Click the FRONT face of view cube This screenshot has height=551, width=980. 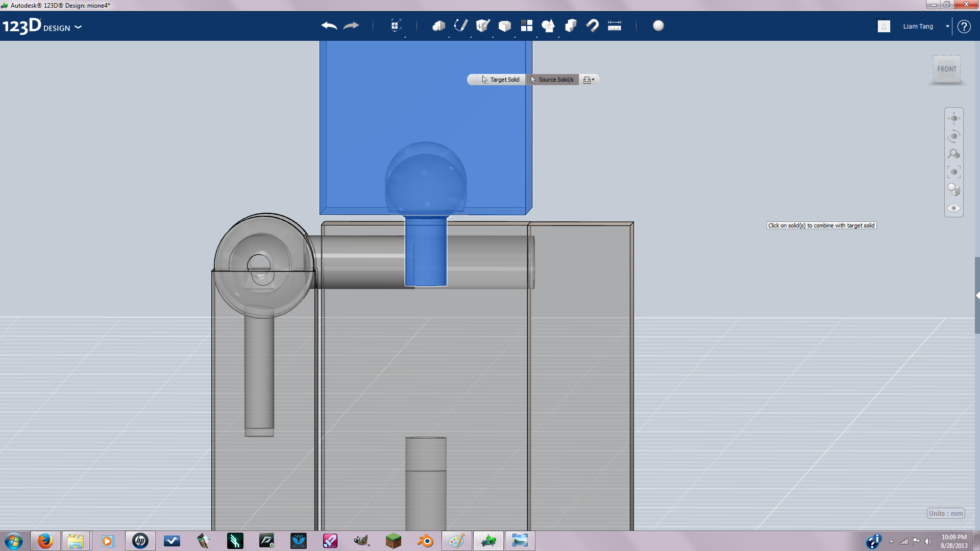947,69
